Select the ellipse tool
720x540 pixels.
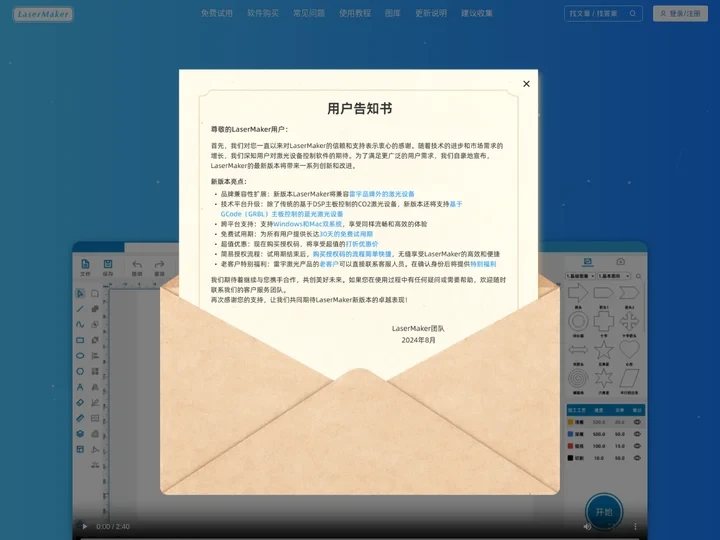coord(80,356)
